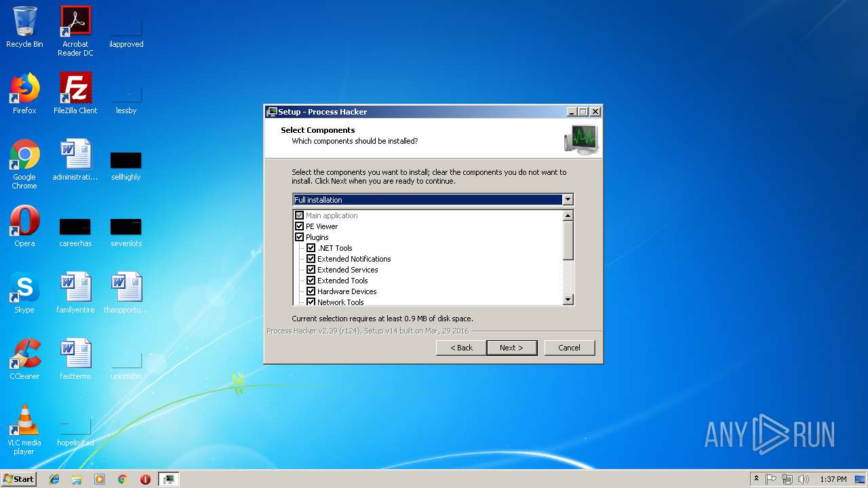Show hidden tray icons arrow
868x488 pixels.
point(756,479)
